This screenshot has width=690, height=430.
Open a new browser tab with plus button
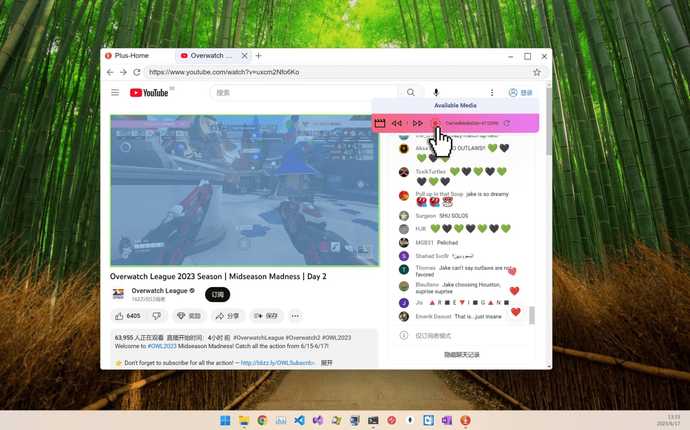click(x=259, y=56)
